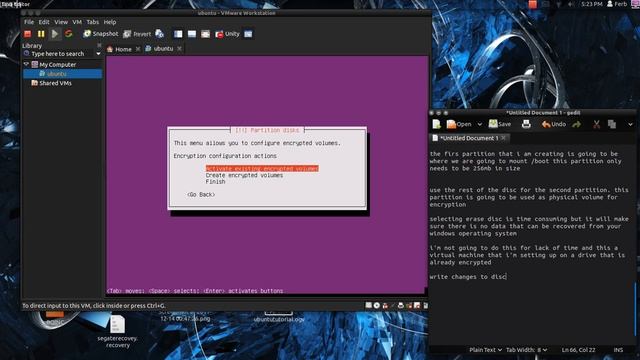Power off the VM with red stop icon
The width and height of the screenshot is (640, 360).
[x=27, y=34]
